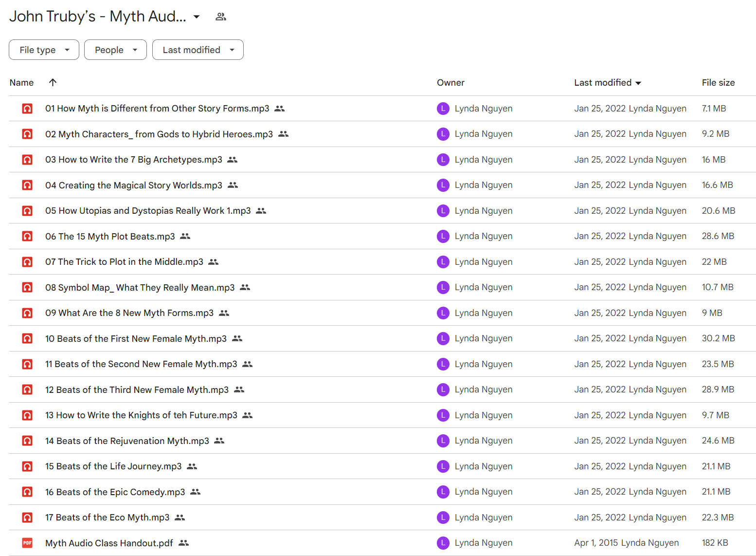Click audio icon for 14 Beats of the Rejuvenation Myth
The image size is (756, 556).
pyautogui.click(x=27, y=441)
